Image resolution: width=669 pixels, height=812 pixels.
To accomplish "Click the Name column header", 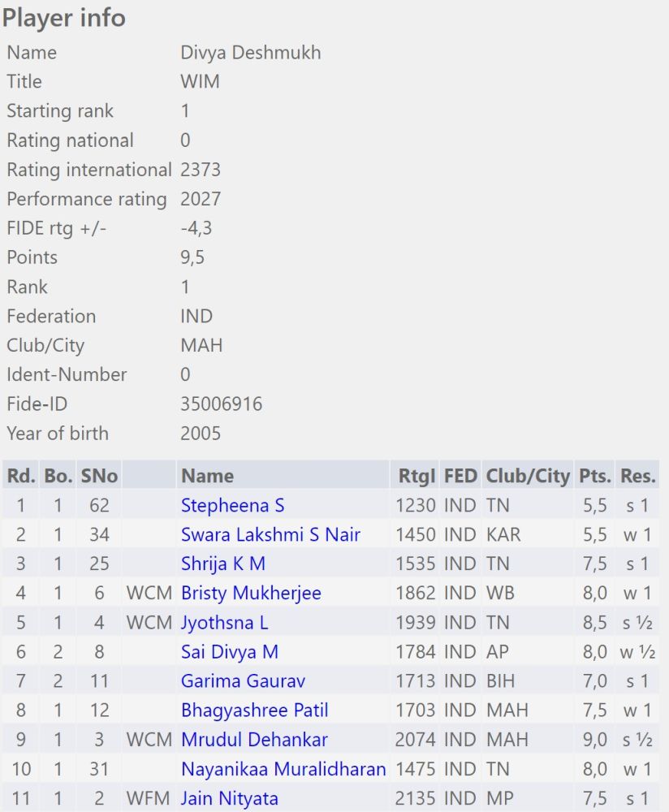I will tap(207, 476).
